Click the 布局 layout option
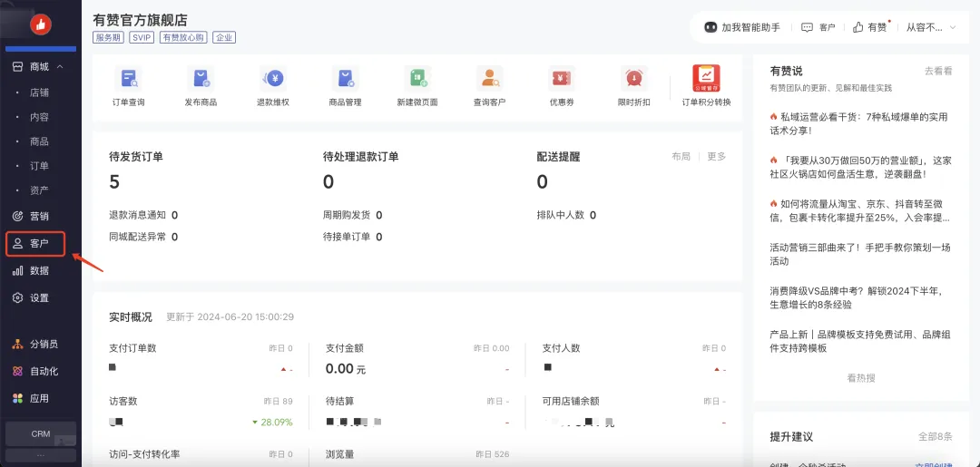Image resolution: width=980 pixels, height=467 pixels. [x=681, y=157]
